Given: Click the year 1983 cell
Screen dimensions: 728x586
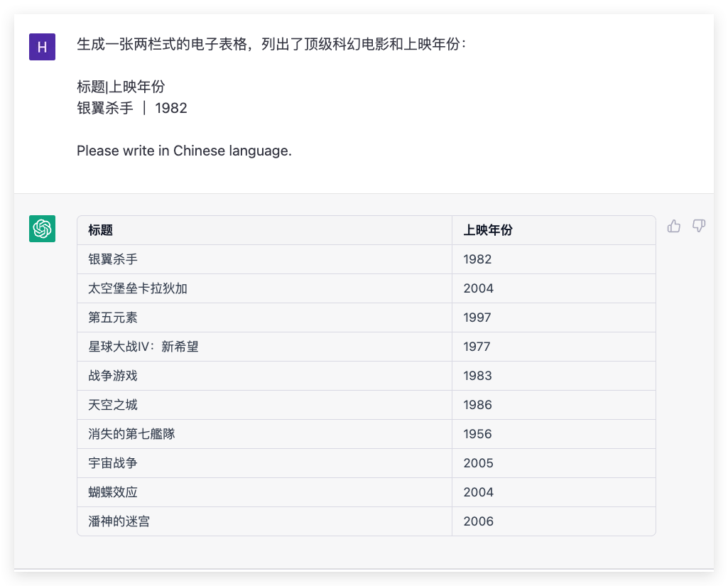Looking at the screenshot, I should click(x=554, y=376).
